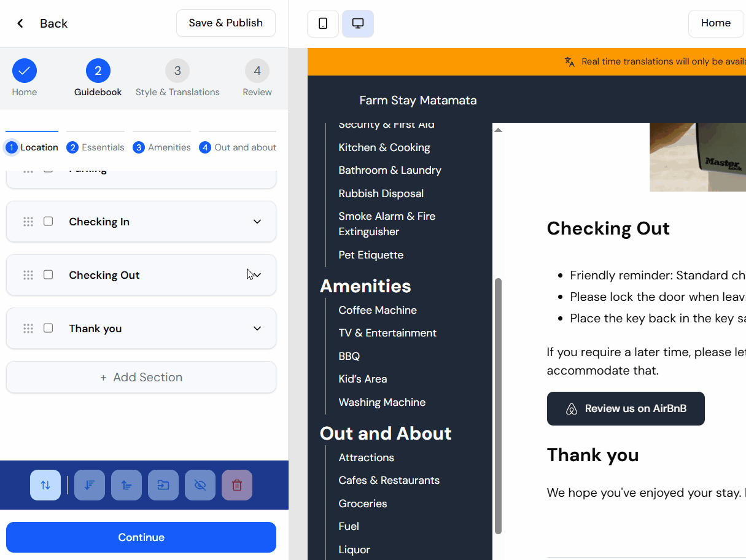
Task: Switch to the Essentials step tab
Action: point(95,147)
